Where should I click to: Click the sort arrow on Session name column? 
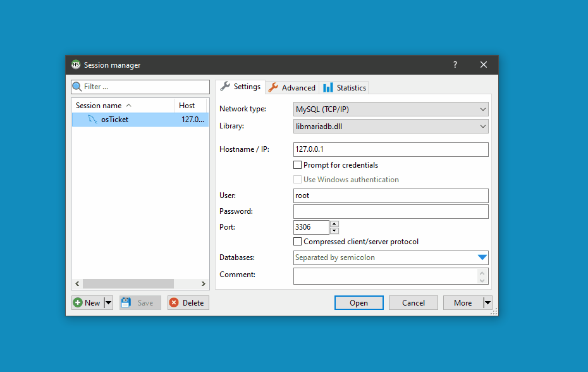pos(128,106)
